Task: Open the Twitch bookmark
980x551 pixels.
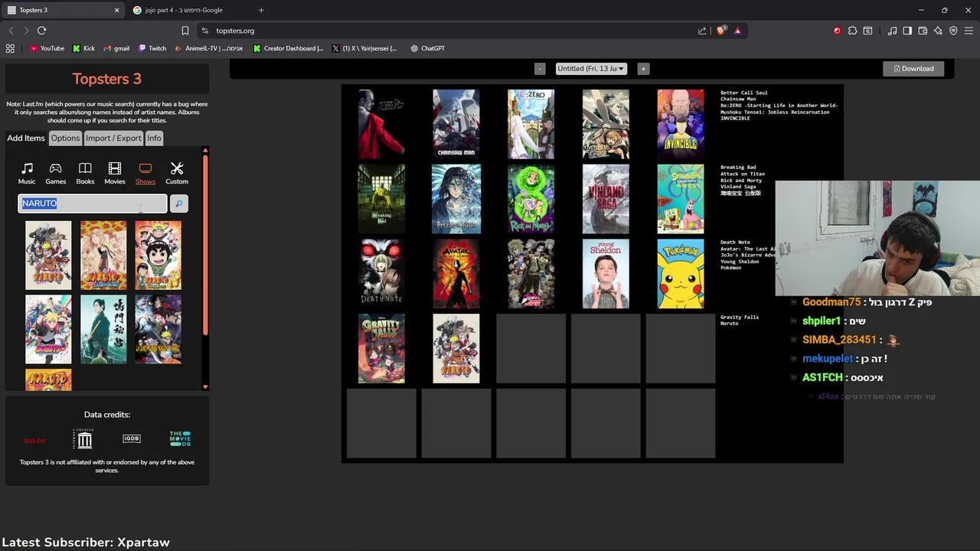Action: (x=152, y=48)
